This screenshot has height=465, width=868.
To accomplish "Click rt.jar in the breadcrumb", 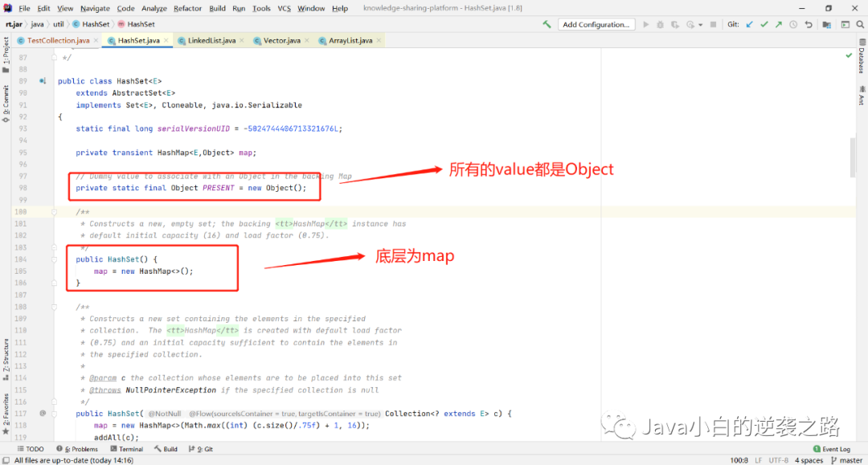I will (14, 24).
